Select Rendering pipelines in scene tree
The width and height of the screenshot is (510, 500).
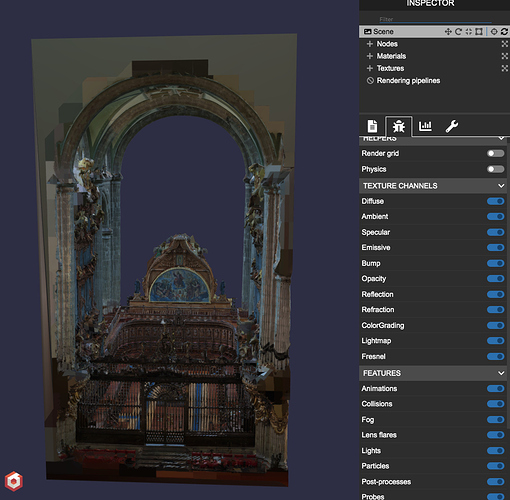[x=408, y=81]
